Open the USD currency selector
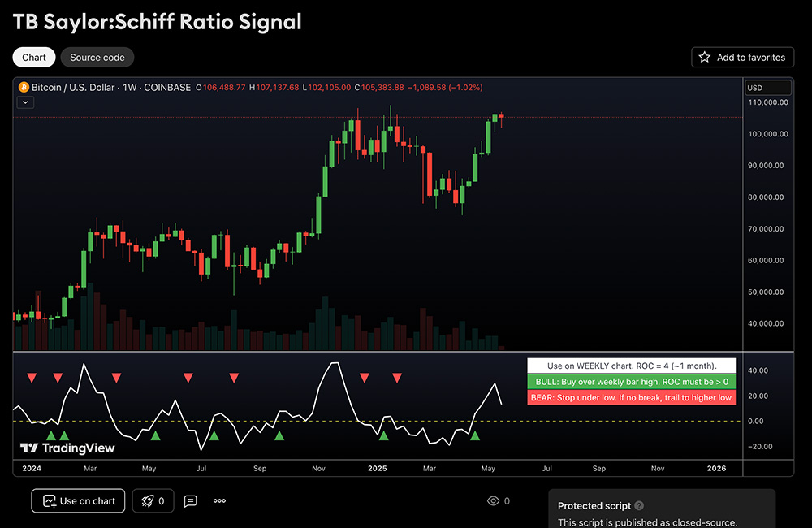 768,88
